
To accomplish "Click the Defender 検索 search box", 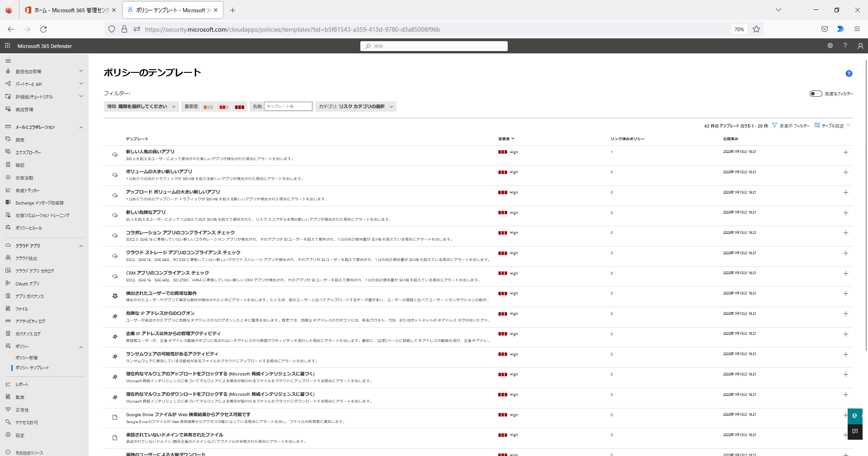I will [x=434, y=46].
